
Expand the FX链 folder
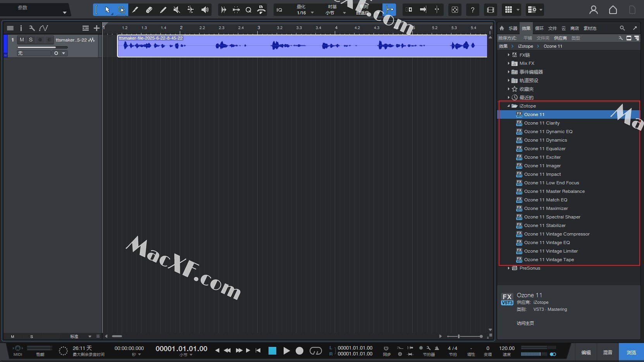pyautogui.click(x=508, y=55)
